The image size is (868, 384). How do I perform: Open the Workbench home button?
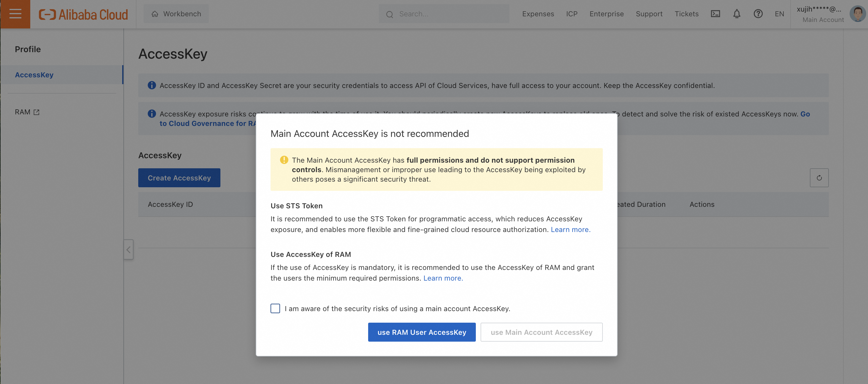(x=176, y=14)
